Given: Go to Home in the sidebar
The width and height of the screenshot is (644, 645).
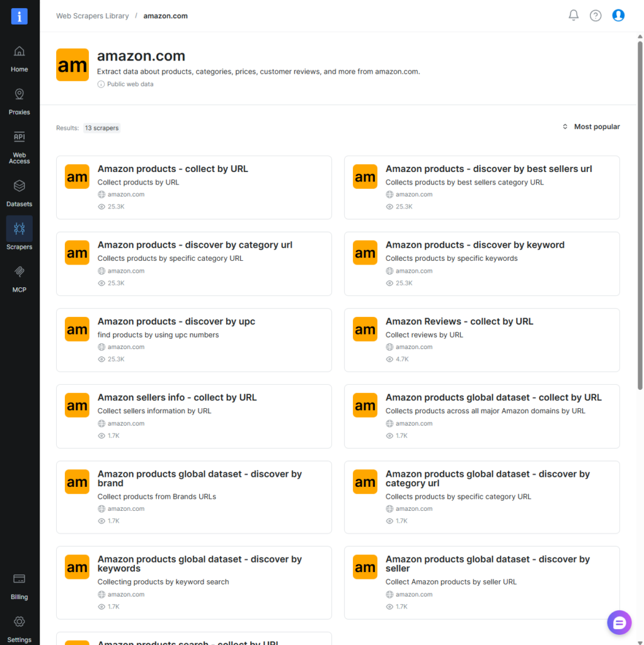Looking at the screenshot, I should [x=20, y=59].
